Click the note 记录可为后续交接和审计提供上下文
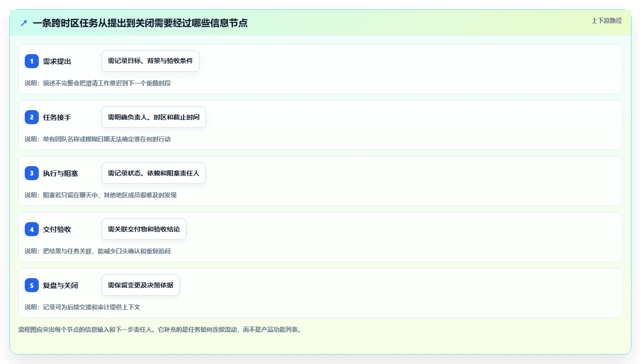Screen dimensions: 641x364 [92, 307]
